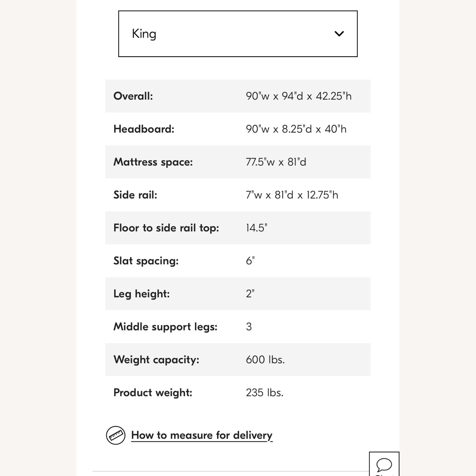Click the Slat spacing label
The image size is (476, 476).
click(146, 261)
